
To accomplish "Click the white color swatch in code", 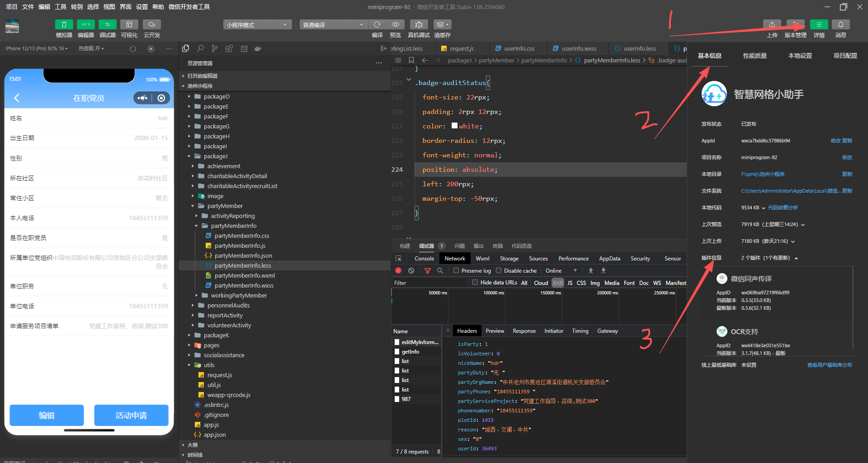I will click(454, 126).
